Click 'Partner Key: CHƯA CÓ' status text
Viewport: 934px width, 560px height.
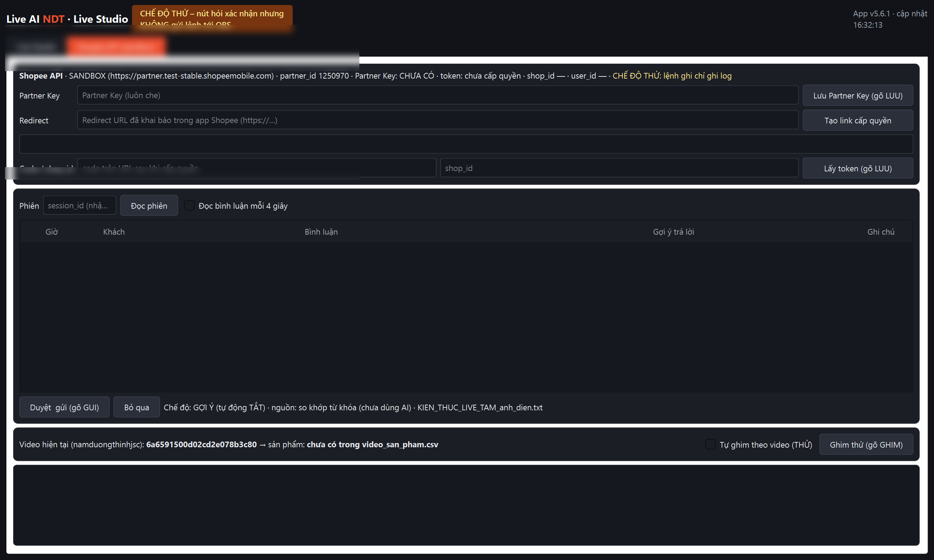point(395,75)
